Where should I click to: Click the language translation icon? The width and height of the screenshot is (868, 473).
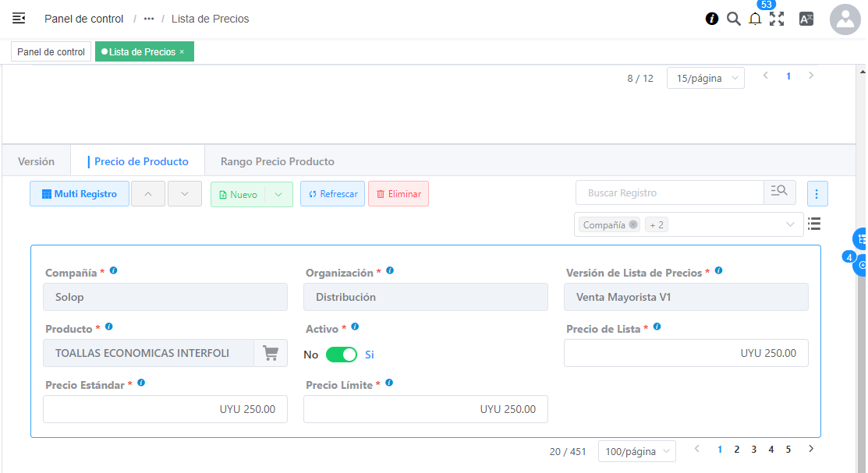(x=806, y=19)
